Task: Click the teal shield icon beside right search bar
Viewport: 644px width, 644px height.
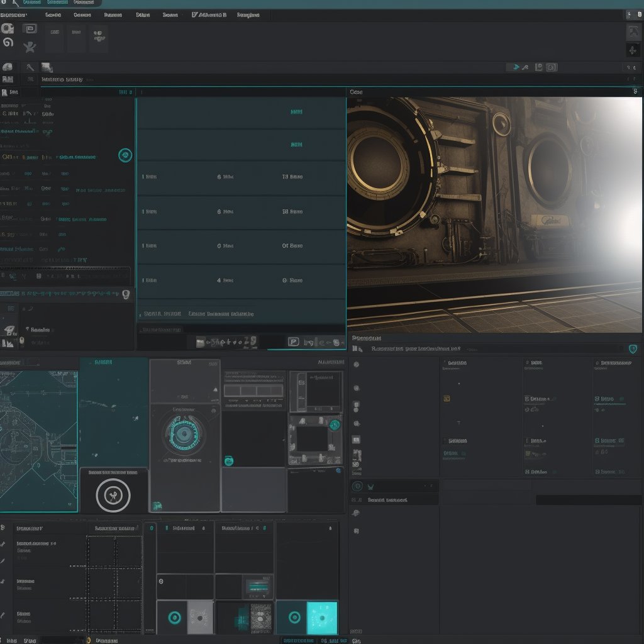Action: (633, 349)
